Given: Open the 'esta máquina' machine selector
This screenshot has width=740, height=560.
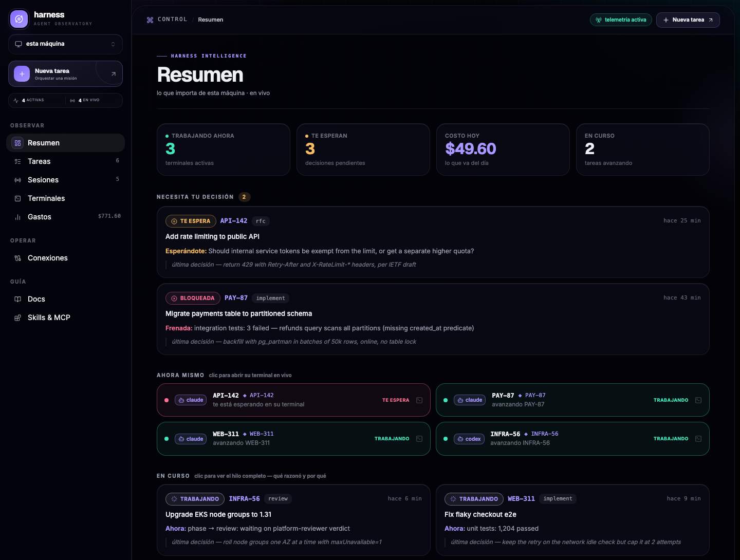Looking at the screenshot, I should (x=65, y=44).
